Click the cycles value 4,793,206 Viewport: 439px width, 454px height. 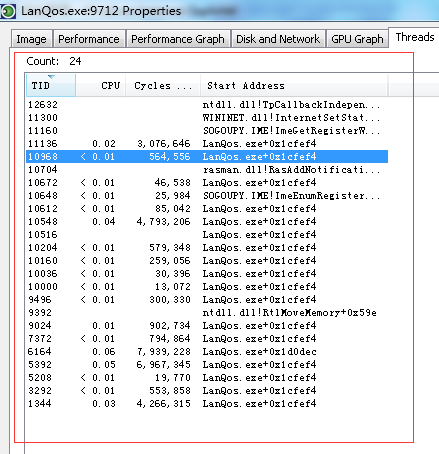pos(164,222)
